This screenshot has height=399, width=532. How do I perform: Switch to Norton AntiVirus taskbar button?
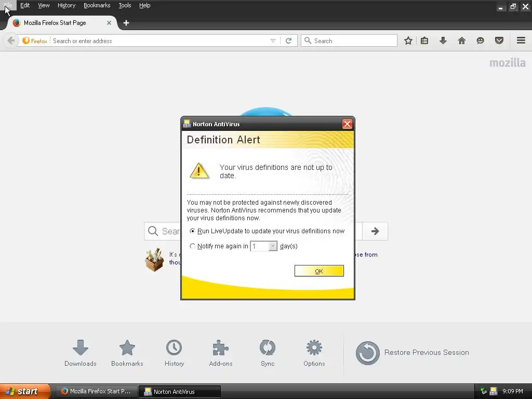coord(180,392)
